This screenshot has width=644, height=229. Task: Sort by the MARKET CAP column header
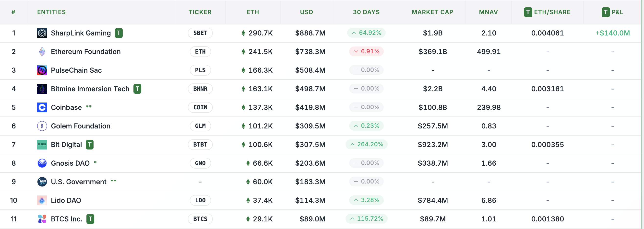click(432, 12)
